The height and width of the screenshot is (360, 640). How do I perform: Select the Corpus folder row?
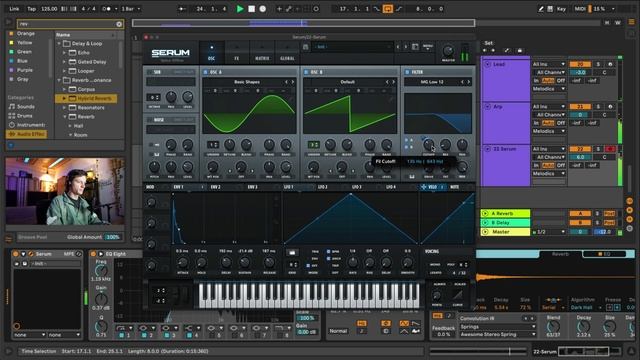86,89
